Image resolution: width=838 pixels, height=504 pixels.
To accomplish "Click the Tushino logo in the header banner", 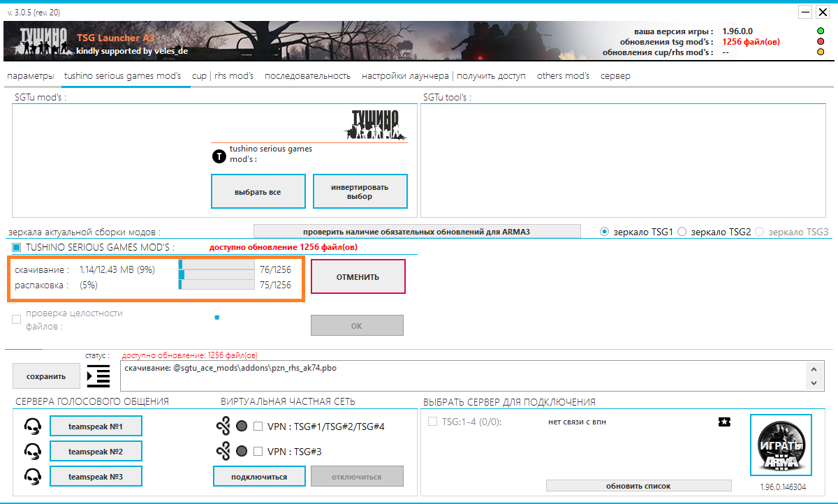I will [x=43, y=42].
